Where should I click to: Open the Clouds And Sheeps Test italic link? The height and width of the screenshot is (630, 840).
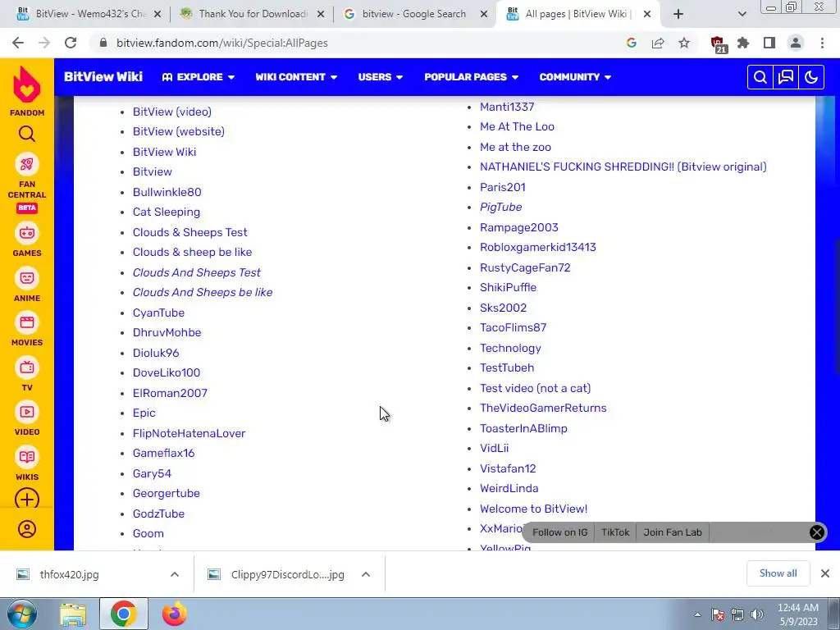[197, 272]
